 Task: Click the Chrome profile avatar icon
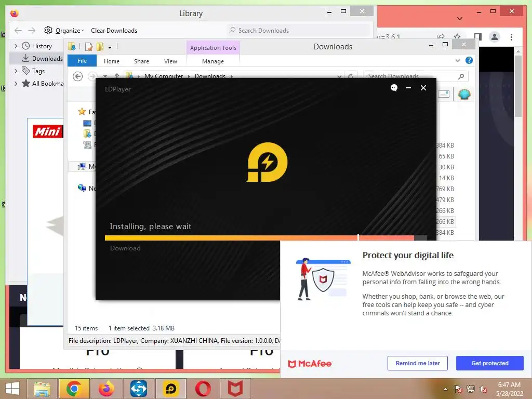click(495, 37)
